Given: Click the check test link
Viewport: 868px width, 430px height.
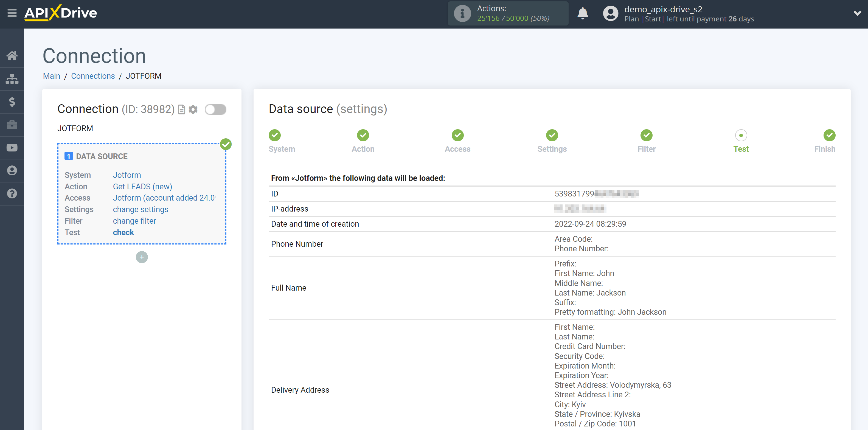Looking at the screenshot, I should 123,232.
